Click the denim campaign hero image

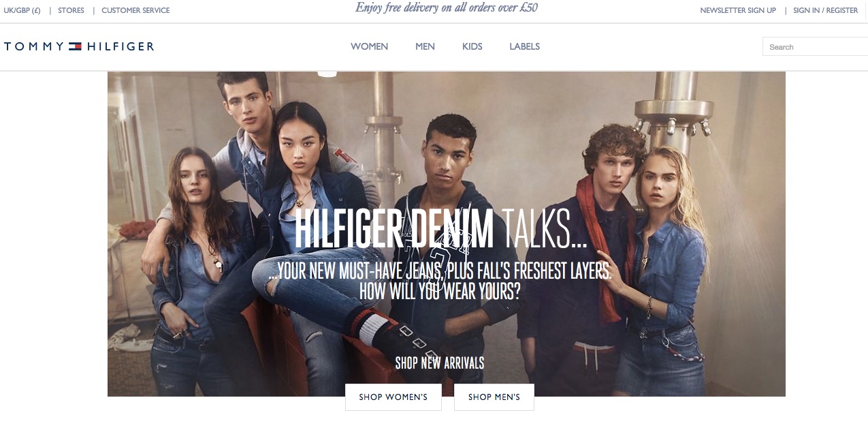click(x=447, y=234)
